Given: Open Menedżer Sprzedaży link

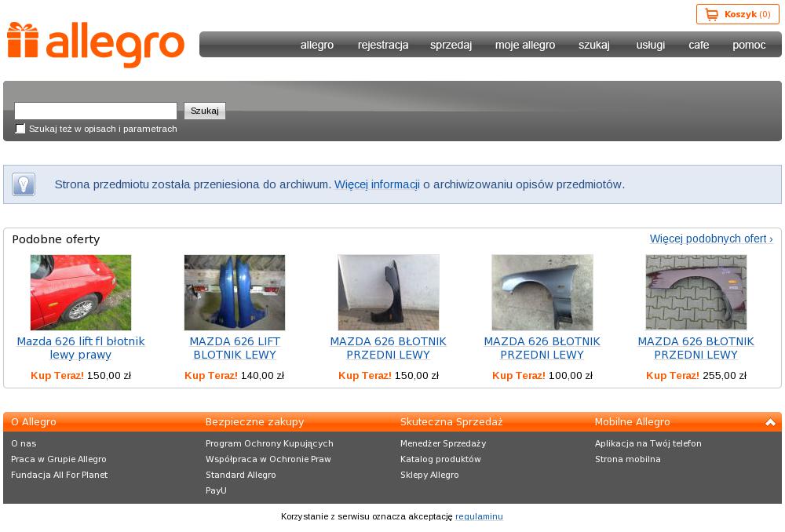Looking at the screenshot, I should click(443, 443).
